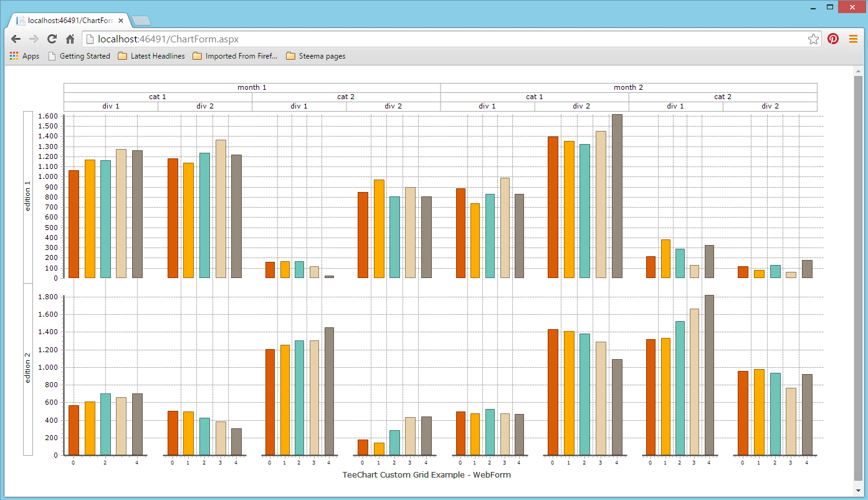Click the 1.800 label on edition 2 axis
Screen dimensions: 868x500
(x=47, y=297)
